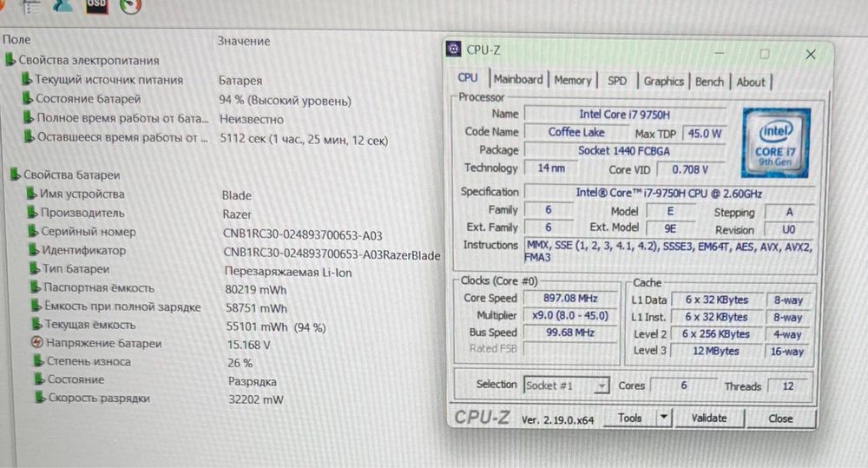868x468 pixels.
Task: Click the Code Name value Coffee Lake
Action: pyautogui.click(x=576, y=132)
